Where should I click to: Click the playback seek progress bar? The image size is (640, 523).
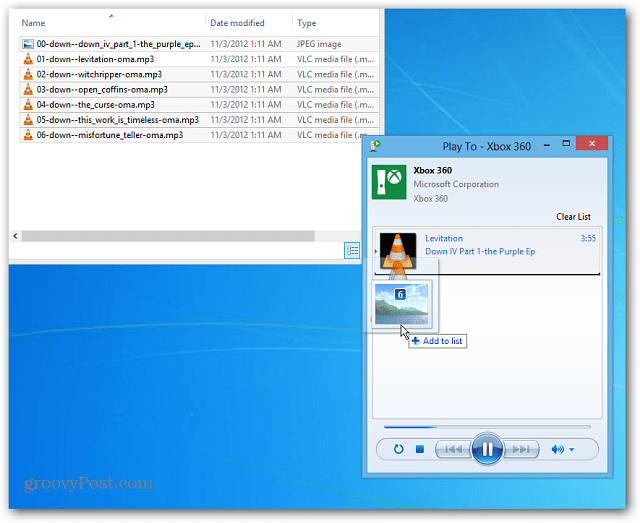487,427
